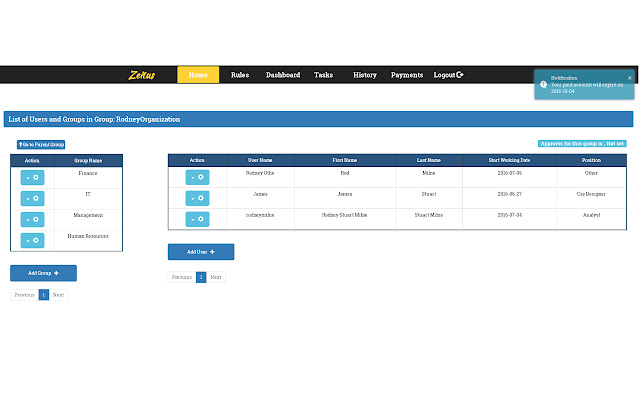This screenshot has height=400, width=640.
Task: Click the Zeitus logo
Action: coord(142,75)
